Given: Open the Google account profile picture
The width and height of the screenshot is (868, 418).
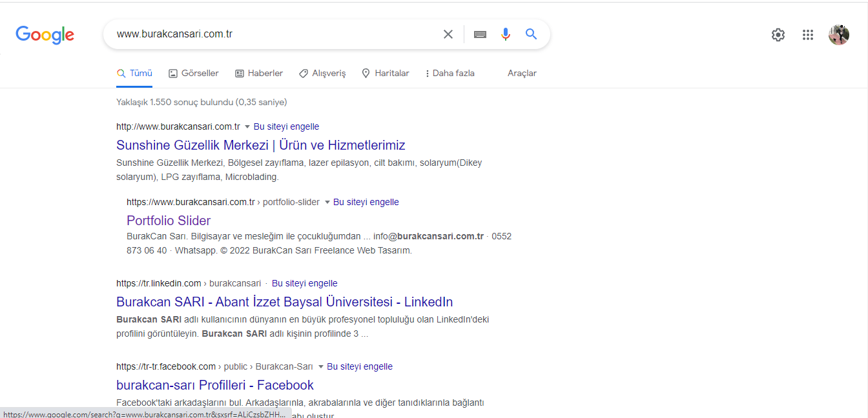Looking at the screenshot, I should coord(839,35).
